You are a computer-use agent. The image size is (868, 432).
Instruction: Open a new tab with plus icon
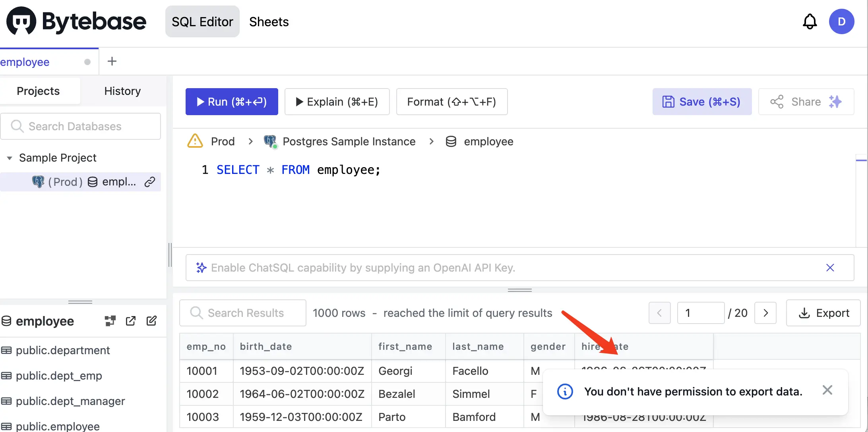[x=112, y=61]
